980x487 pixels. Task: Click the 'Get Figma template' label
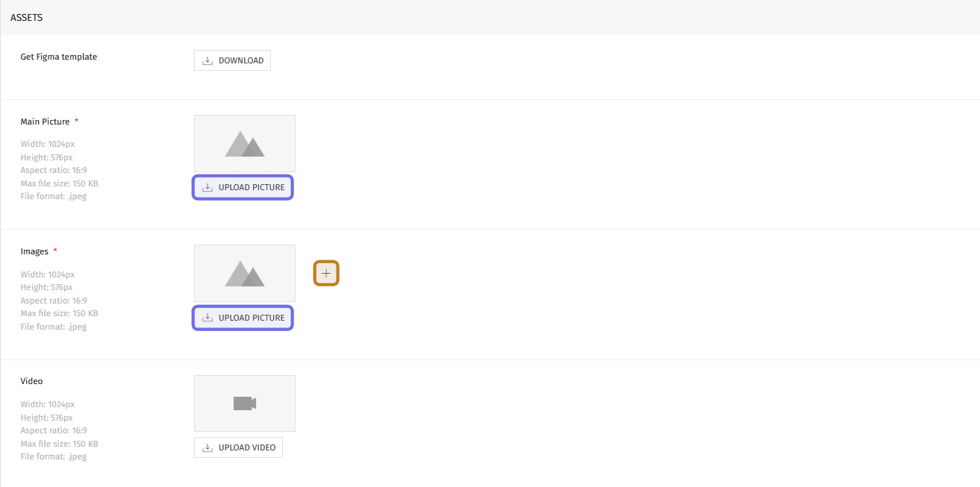point(59,57)
